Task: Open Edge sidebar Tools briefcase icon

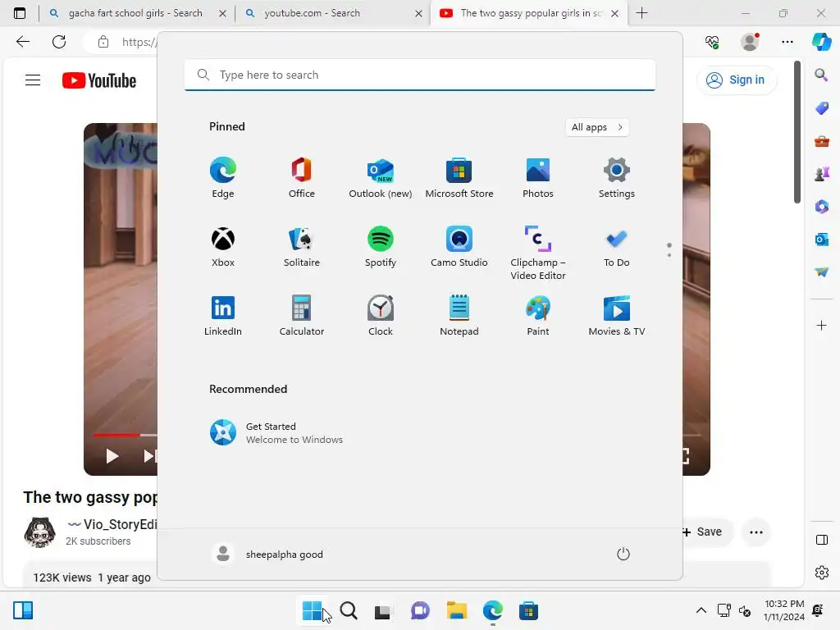Action: click(821, 141)
